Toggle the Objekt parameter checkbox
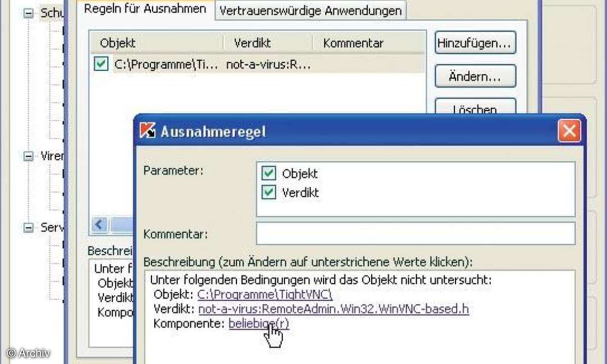The height and width of the screenshot is (364, 607). 268,173
